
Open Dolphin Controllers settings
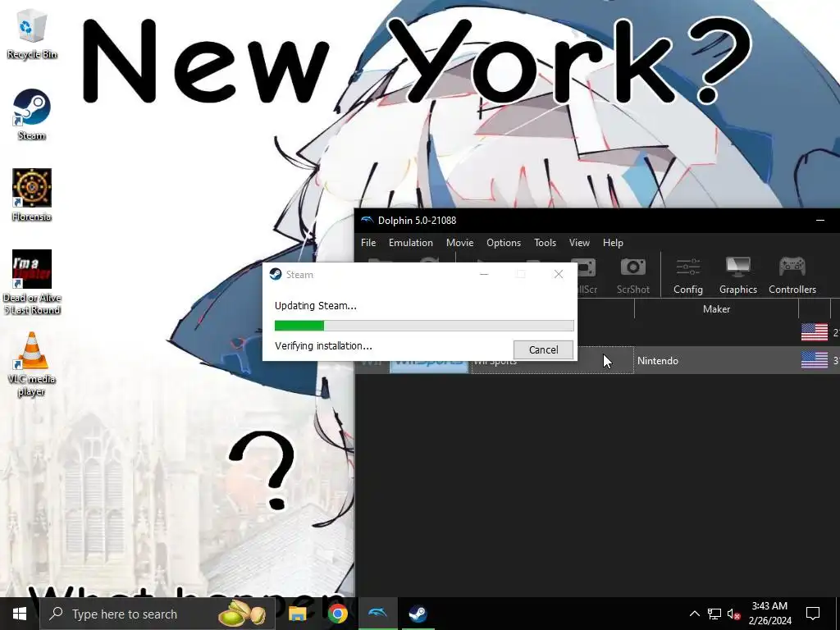792,276
